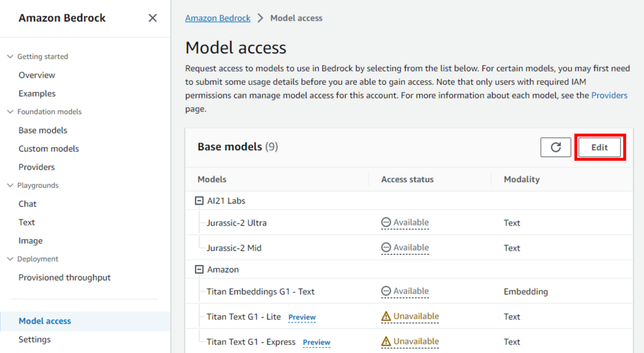
Task: Collapse the Foundation models section
Action: (x=11, y=111)
